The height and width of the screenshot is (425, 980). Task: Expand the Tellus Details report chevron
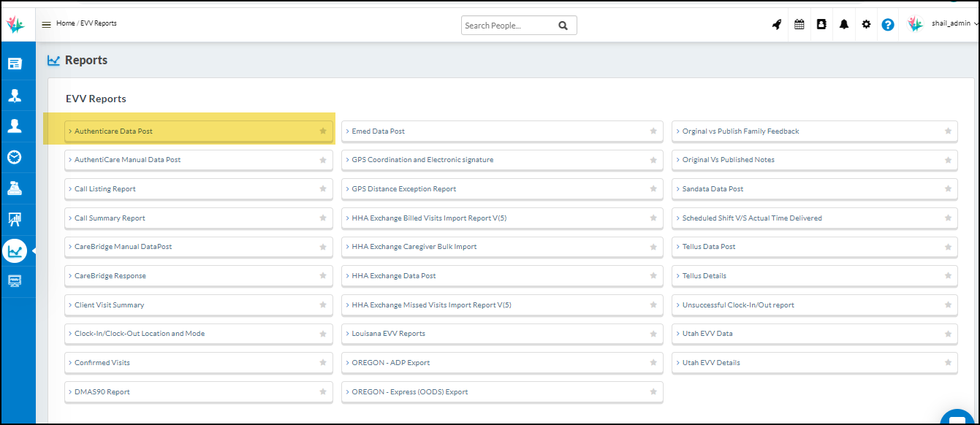[677, 276]
